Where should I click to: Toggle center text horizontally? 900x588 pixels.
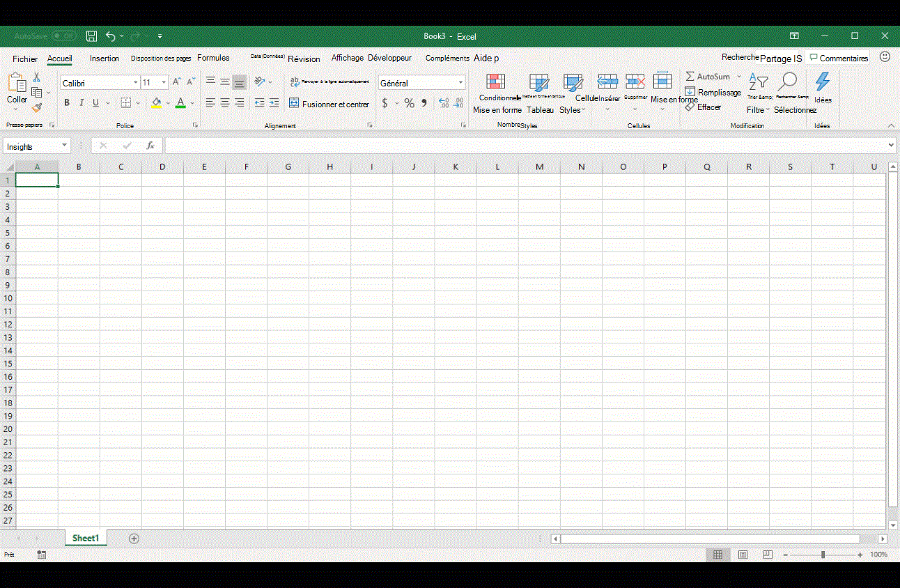(225, 103)
